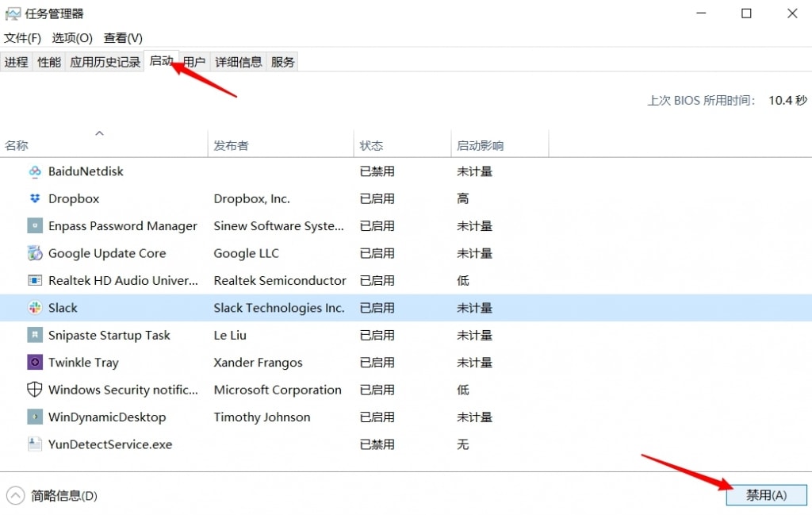This screenshot has height=515, width=812.
Task: Click the 禁用(A) button
Action: [x=767, y=495]
